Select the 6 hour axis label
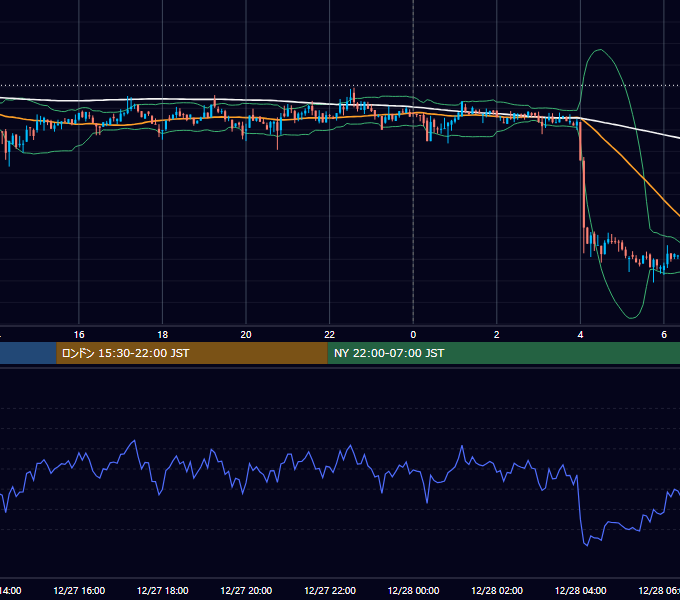The height and width of the screenshot is (600, 680). point(664,335)
